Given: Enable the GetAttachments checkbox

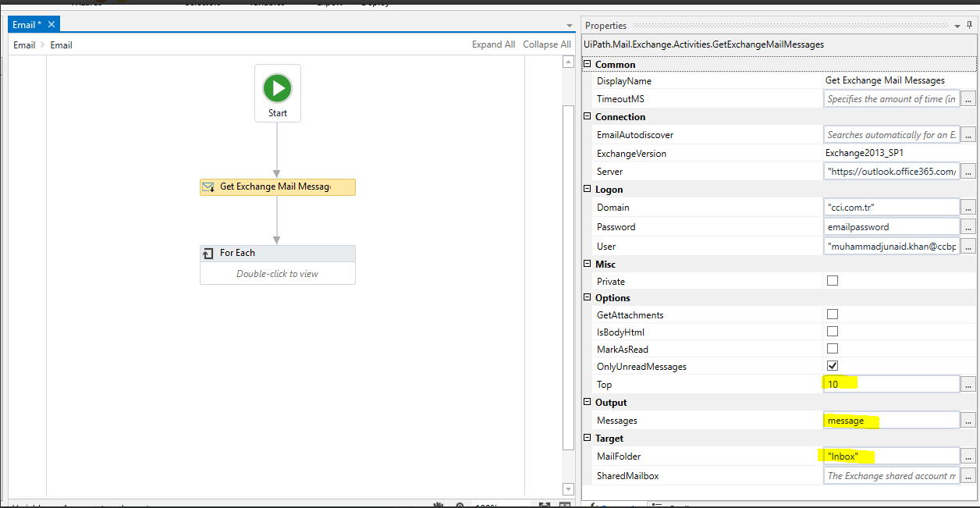Looking at the screenshot, I should tap(833, 314).
